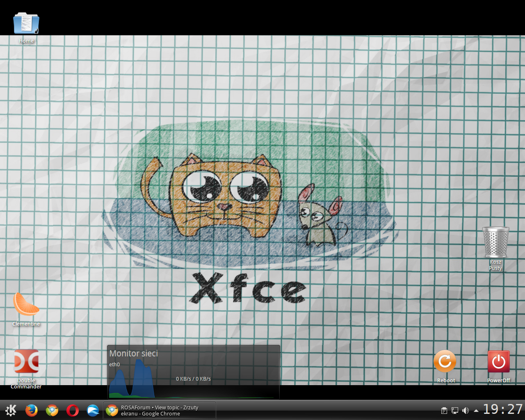Open the volume speaker tray icon
Screen dimensions: 525x420
[x=466, y=411]
